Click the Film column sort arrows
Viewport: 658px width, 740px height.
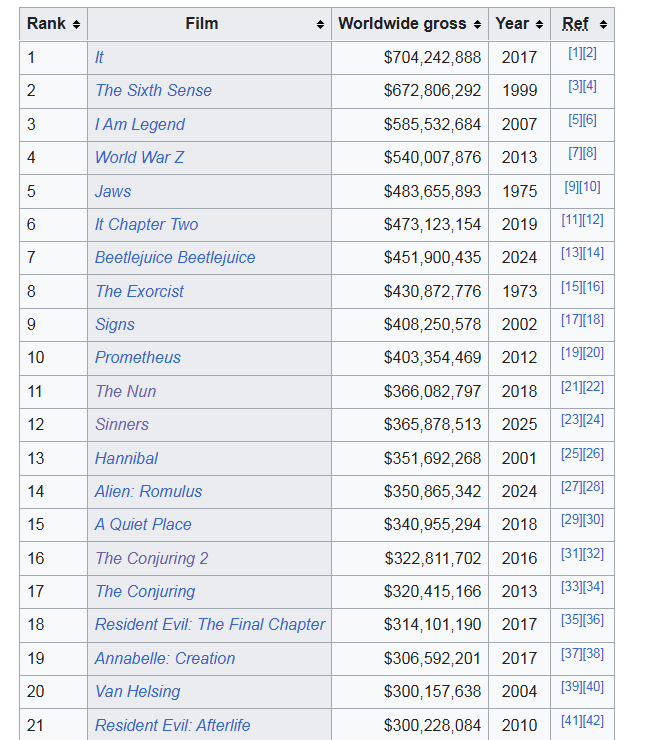click(321, 25)
